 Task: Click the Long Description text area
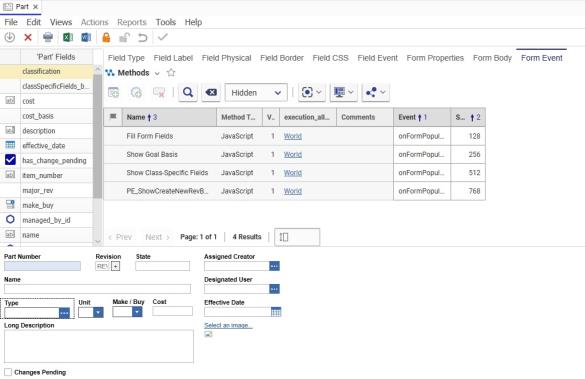(x=99, y=346)
